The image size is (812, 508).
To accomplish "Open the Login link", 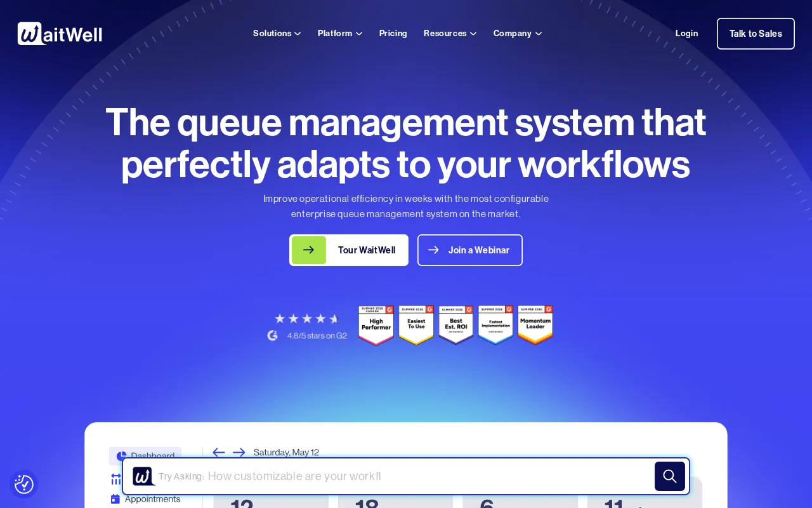I will [686, 34].
